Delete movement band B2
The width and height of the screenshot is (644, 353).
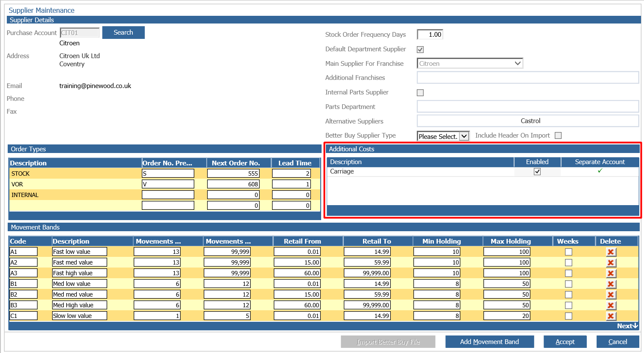pos(611,295)
